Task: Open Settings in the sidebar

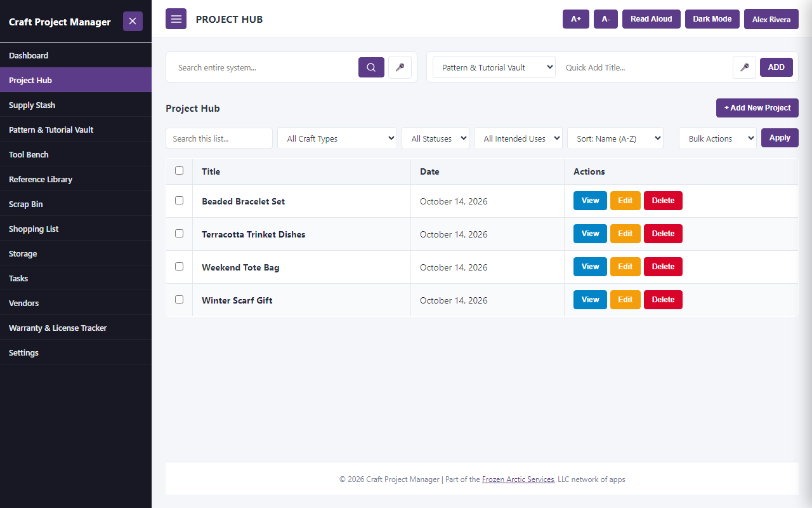Action: 75,352
